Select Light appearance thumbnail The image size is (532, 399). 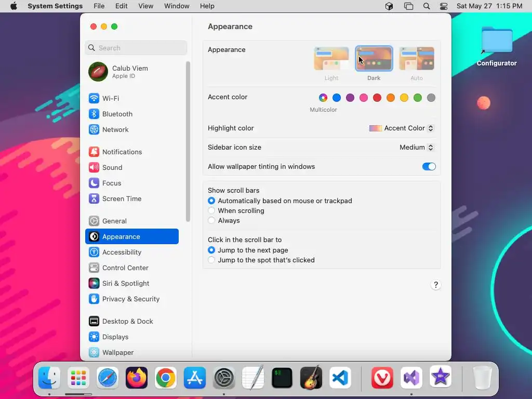(x=331, y=58)
